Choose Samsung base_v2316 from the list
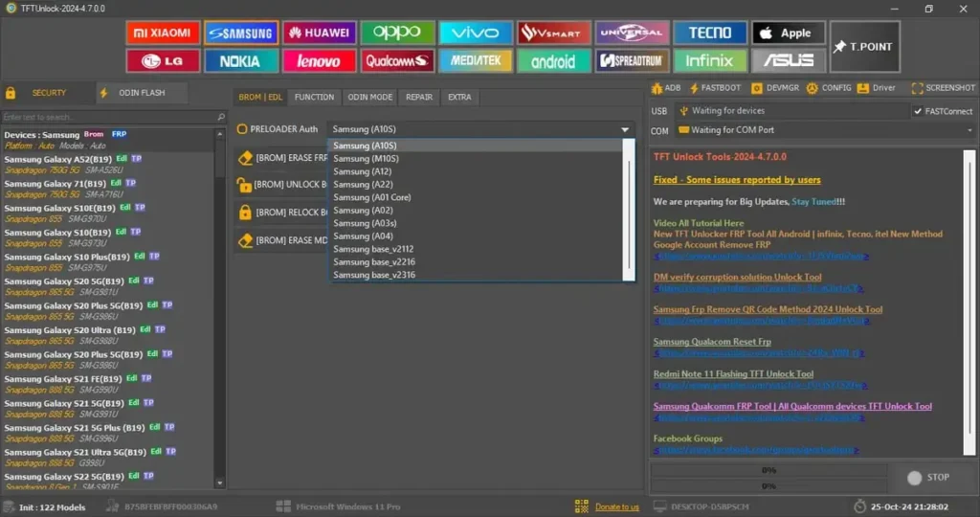 (477, 275)
